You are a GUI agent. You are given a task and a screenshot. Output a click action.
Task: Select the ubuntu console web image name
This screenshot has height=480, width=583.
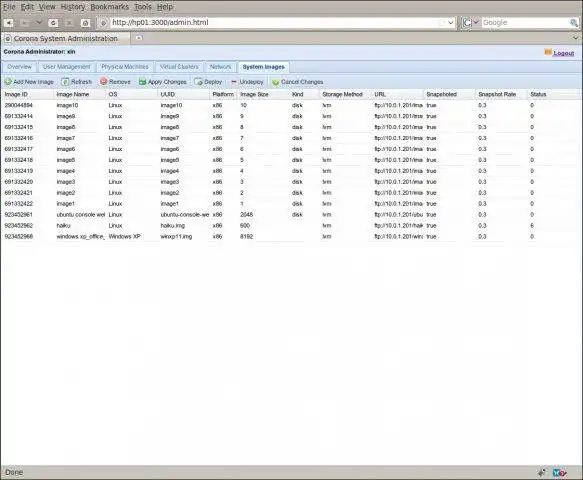tap(80, 215)
